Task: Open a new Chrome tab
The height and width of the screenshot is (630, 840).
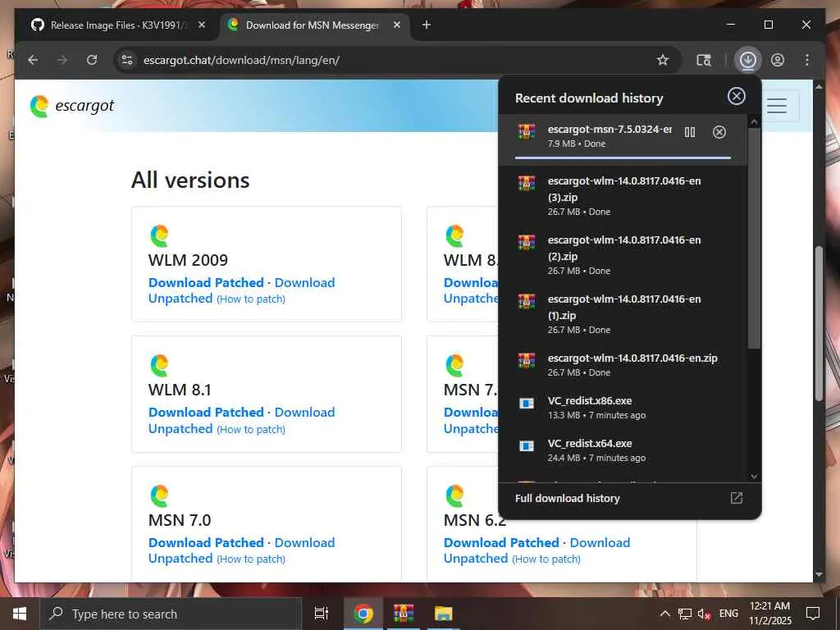Action: click(x=427, y=25)
